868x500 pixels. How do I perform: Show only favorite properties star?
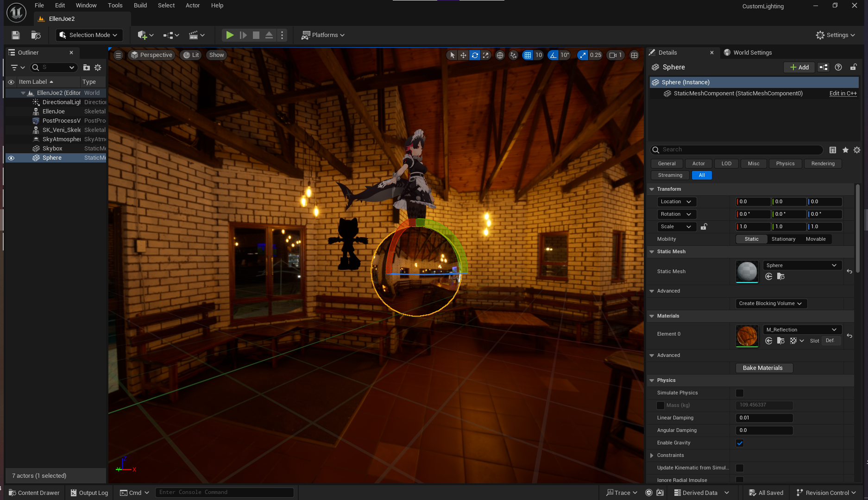pyautogui.click(x=845, y=150)
